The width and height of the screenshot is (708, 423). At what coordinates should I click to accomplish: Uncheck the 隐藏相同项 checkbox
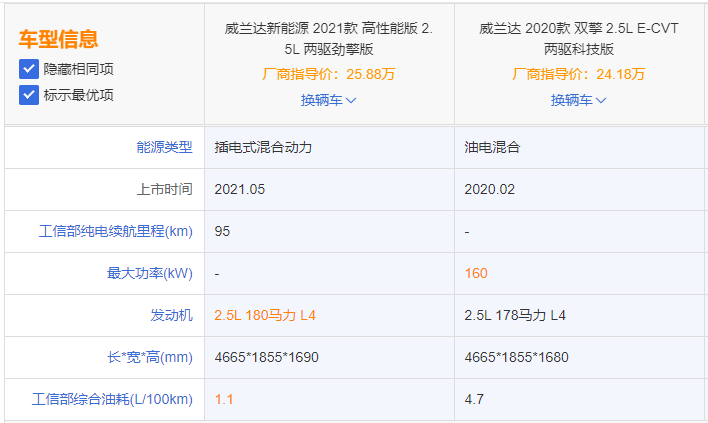[28, 69]
